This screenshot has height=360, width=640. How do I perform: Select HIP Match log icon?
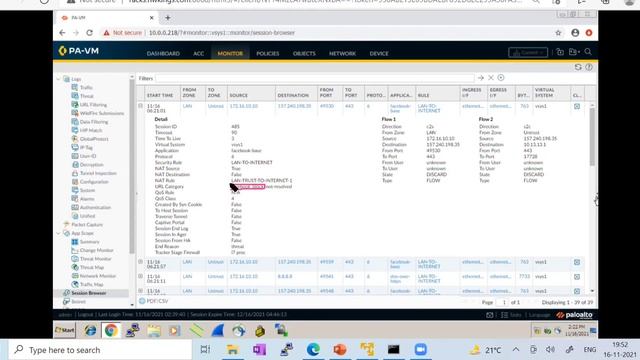coord(75,130)
